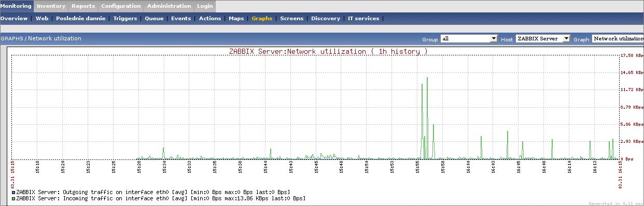Open the Reports tab
Image resolution: width=644 pixels, height=206 pixels.
coord(83,6)
